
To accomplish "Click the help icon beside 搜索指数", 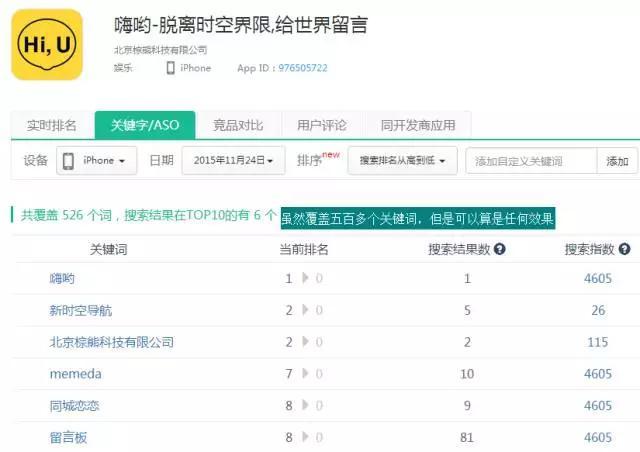I will pyautogui.click(x=624, y=249).
